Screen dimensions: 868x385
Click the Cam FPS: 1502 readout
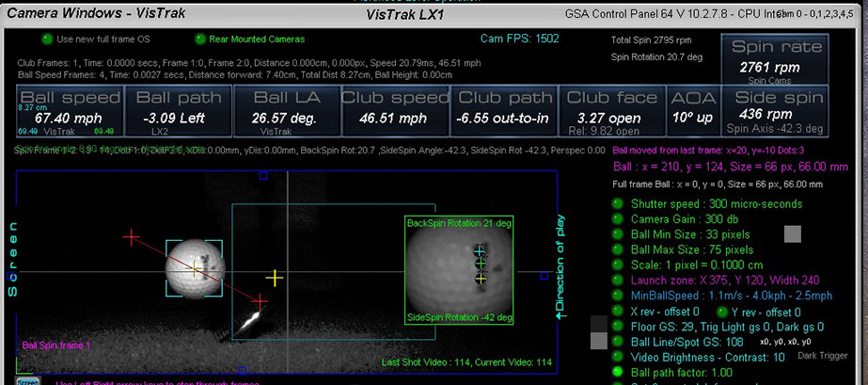click(520, 39)
